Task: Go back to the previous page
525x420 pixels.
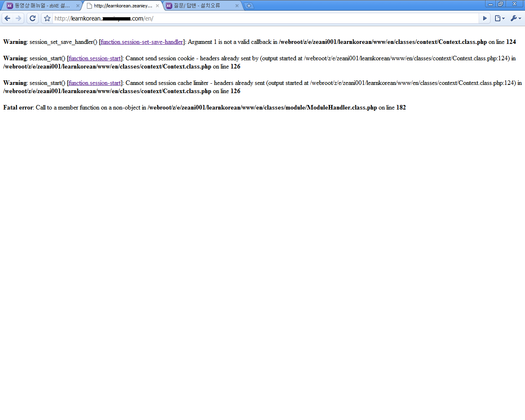Action: [7, 18]
